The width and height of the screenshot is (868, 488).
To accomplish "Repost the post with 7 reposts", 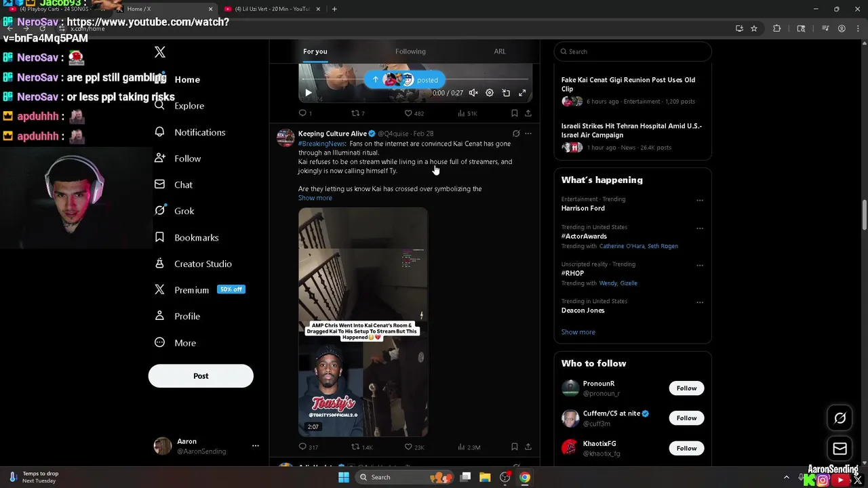I will [357, 113].
